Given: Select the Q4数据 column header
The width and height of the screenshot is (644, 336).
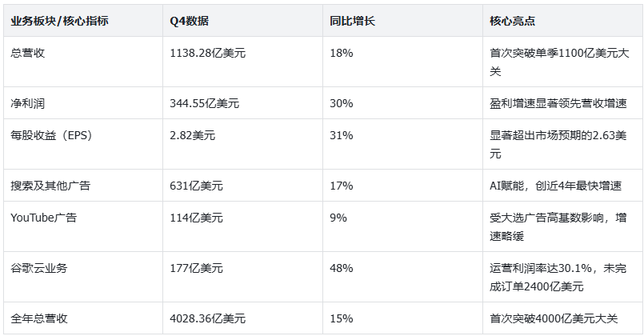Looking at the screenshot, I should [x=189, y=21].
